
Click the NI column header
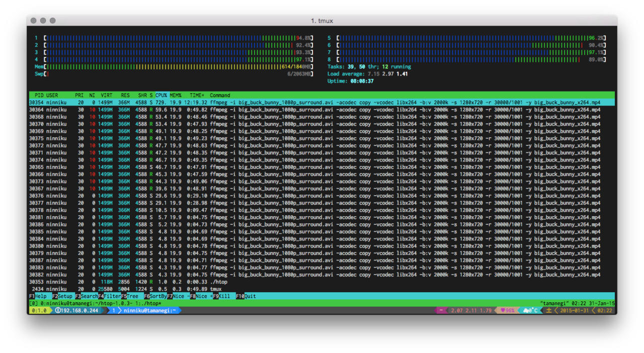click(92, 95)
